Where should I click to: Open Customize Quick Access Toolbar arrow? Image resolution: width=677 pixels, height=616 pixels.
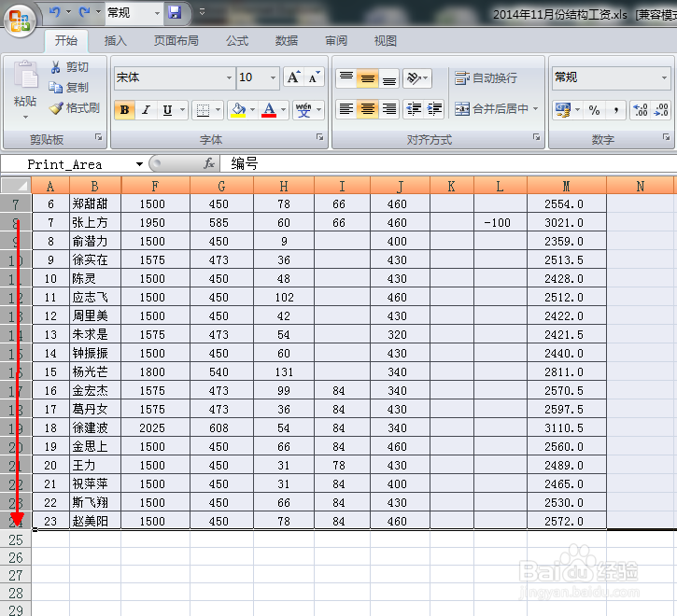pos(202,12)
